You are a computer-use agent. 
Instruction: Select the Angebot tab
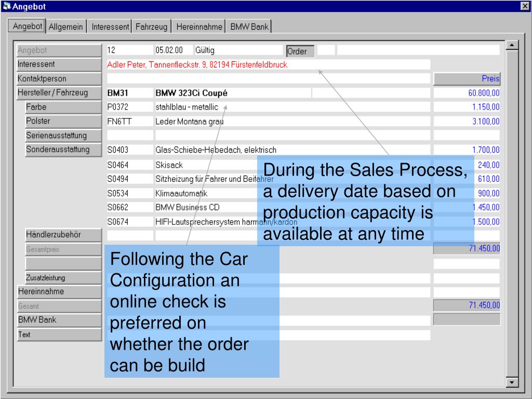click(27, 26)
